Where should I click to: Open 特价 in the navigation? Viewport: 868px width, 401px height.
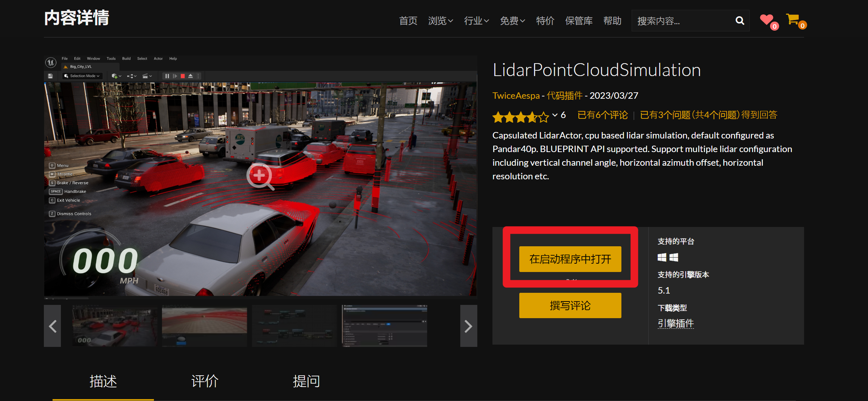click(x=545, y=21)
